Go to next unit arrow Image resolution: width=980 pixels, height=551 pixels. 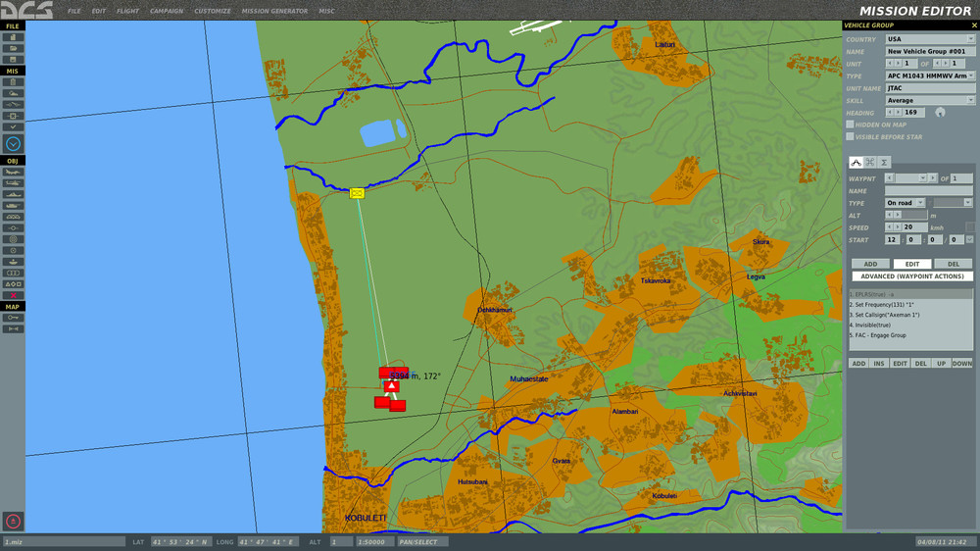coord(898,63)
